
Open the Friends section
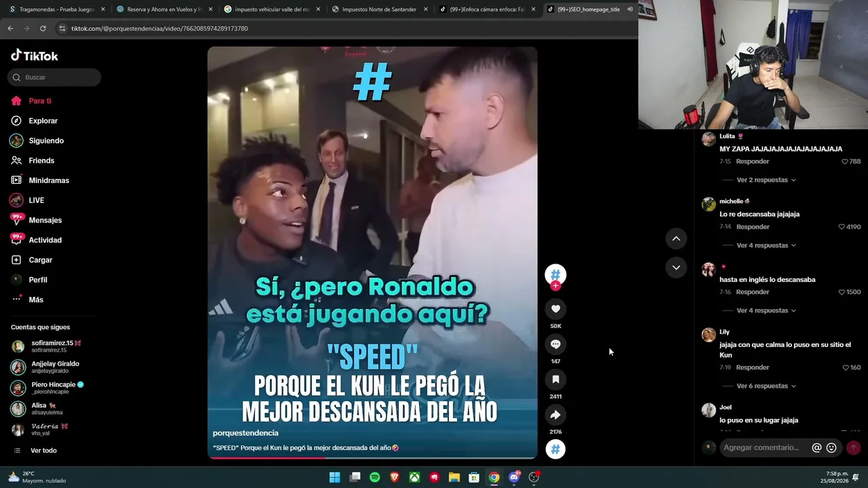41,161
